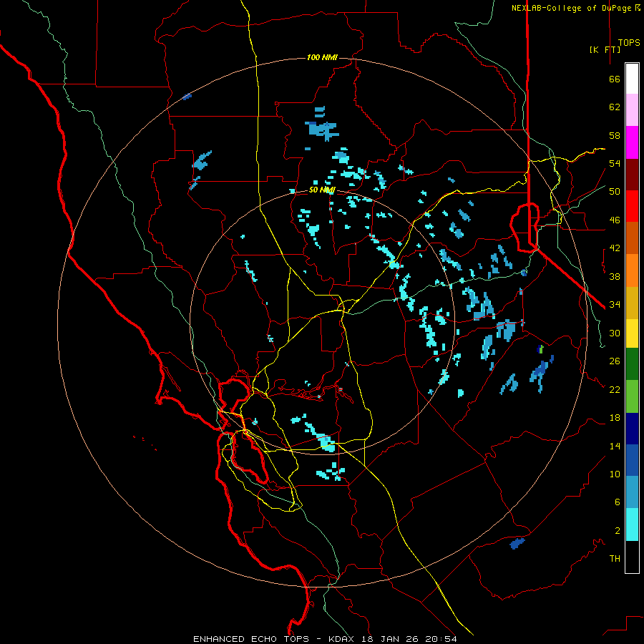This screenshot has width=644, height=644.
Task: Click the cyan 6 kft legend swatch
Action: click(x=632, y=525)
